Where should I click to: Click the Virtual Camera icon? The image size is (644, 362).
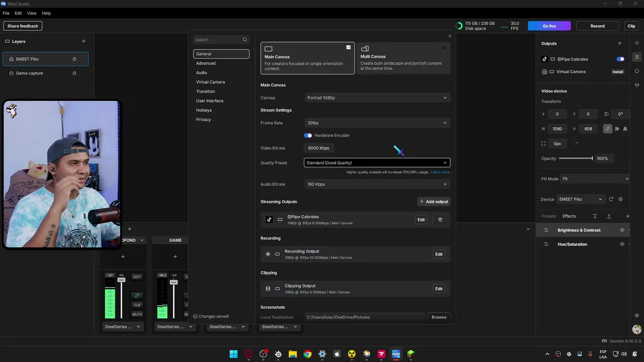click(x=544, y=71)
